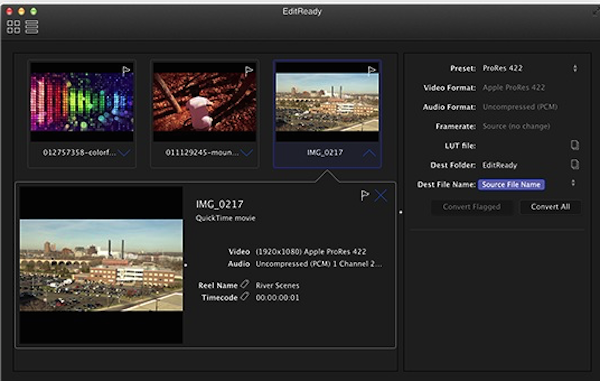The width and height of the screenshot is (600, 381).
Task: Zoom the EditReady window green button
Action: [x=34, y=11]
